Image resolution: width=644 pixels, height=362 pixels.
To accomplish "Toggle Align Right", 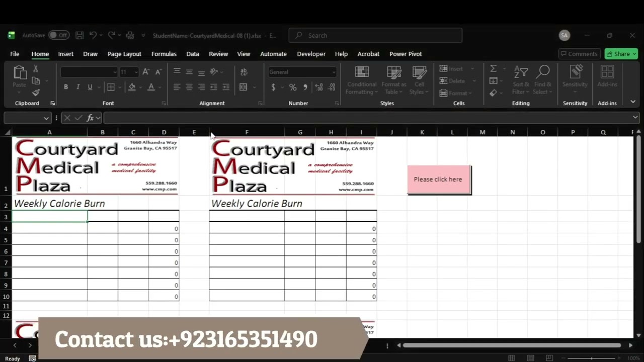I will [x=201, y=87].
